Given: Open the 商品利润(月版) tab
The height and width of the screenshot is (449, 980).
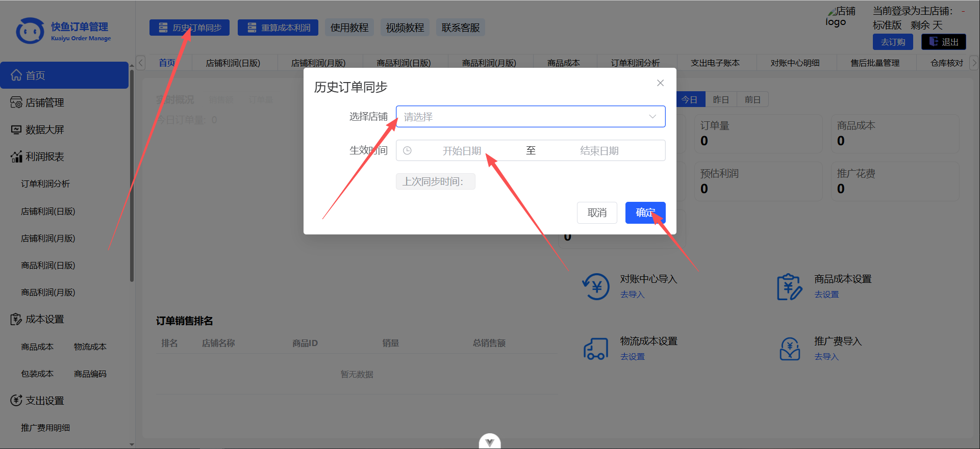Looking at the screenshot, I should point(489,63).
